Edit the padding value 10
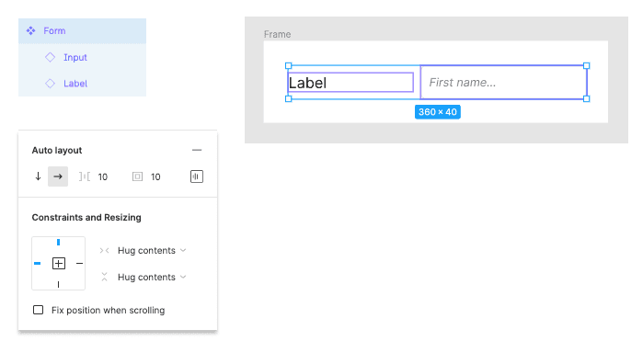 point(155,177)
